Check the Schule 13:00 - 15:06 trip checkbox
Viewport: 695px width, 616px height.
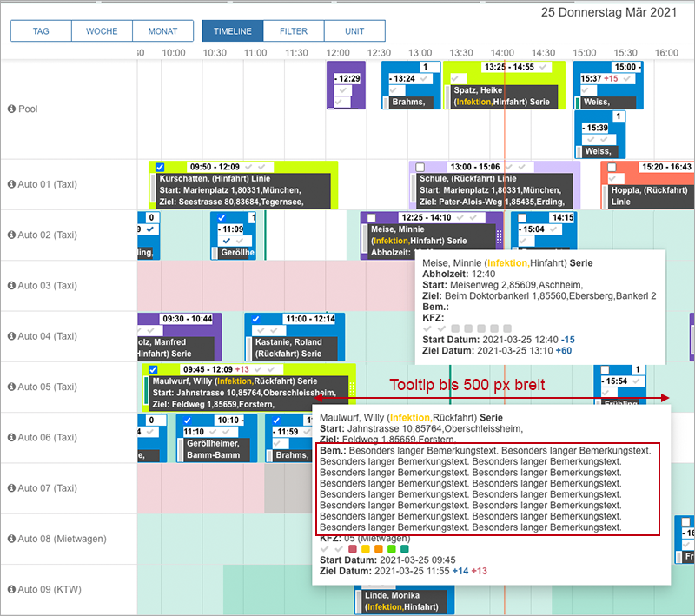[420, 167]
